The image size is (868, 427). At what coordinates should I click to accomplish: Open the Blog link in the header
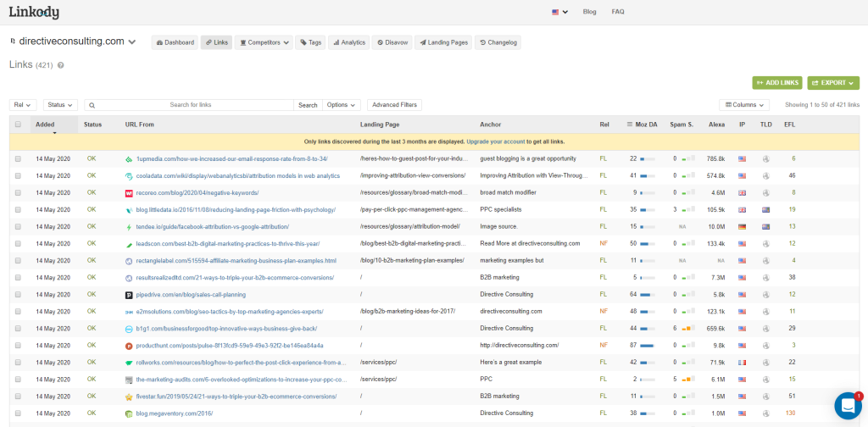[x=590, y=12]
